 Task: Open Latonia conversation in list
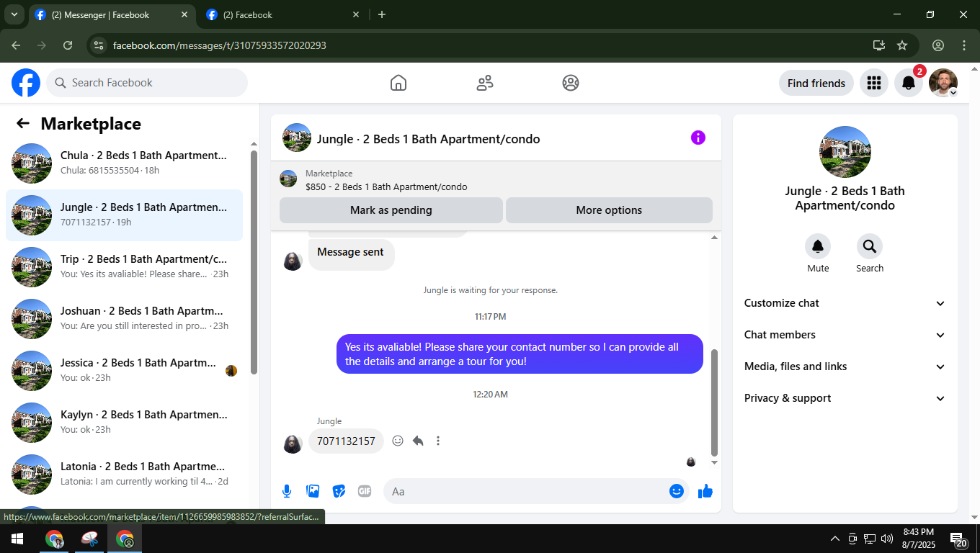click(124, 475)
